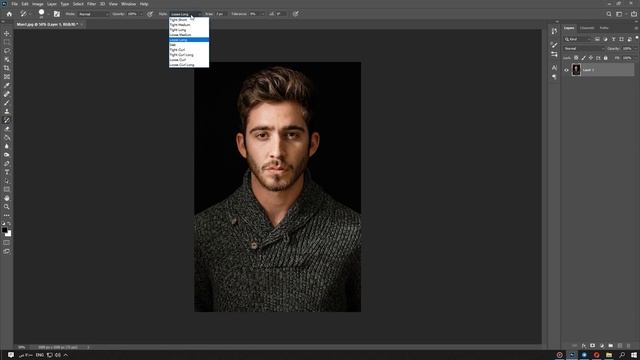Toggle pixel layer filter in Layers panel

click(597, 39)
